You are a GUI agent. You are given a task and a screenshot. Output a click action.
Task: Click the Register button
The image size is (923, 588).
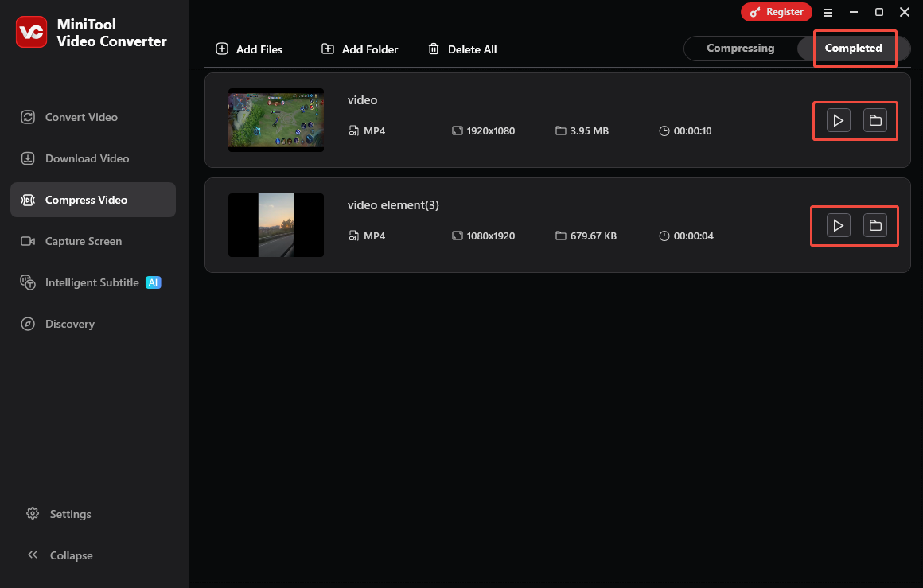tap(777, 12)
